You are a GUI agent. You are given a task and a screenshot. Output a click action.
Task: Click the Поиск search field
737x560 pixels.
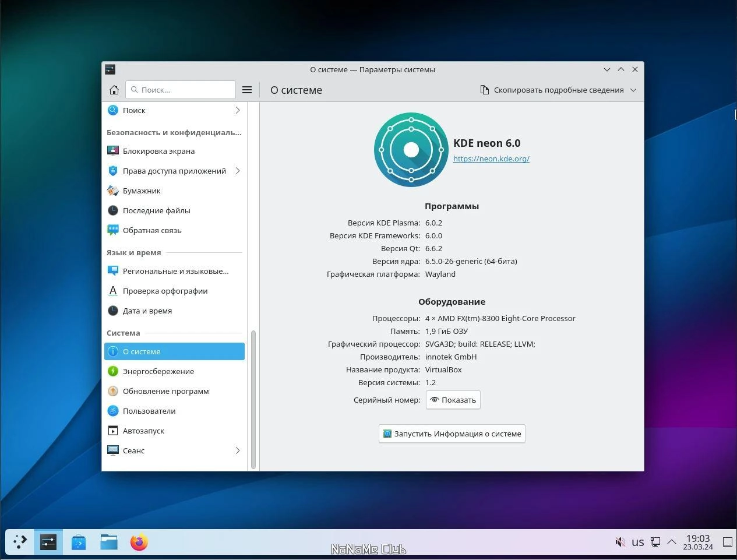point(181,90)
